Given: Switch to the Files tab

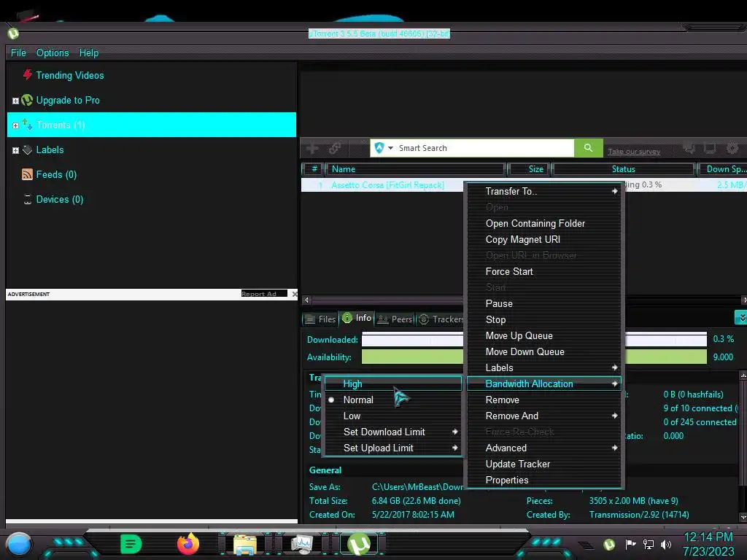Looking at the screenshot, I should click(x=321, y=319).
